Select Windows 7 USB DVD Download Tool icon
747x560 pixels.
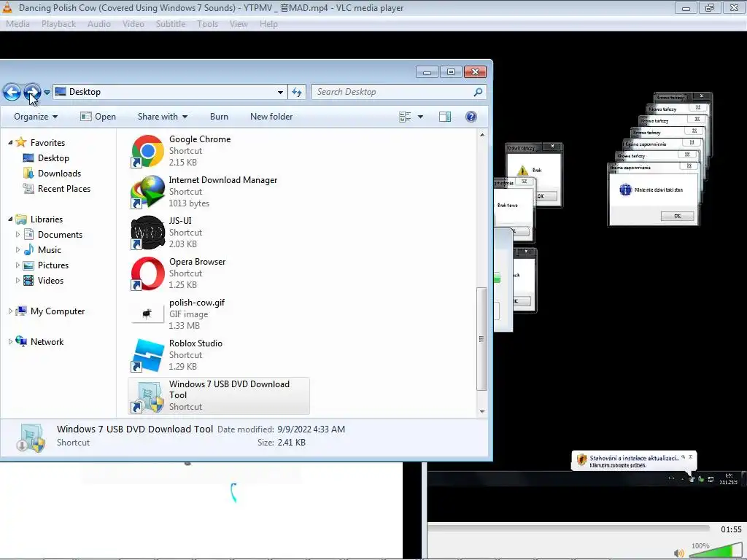tap(147, 396)
